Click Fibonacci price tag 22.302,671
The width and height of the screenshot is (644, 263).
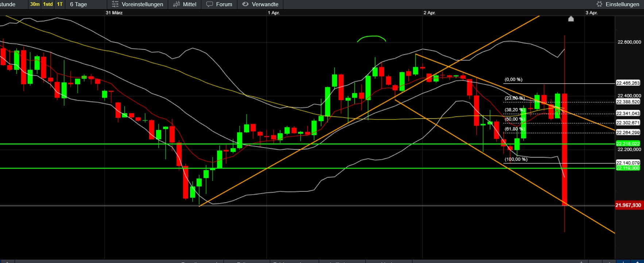(628, 123)
